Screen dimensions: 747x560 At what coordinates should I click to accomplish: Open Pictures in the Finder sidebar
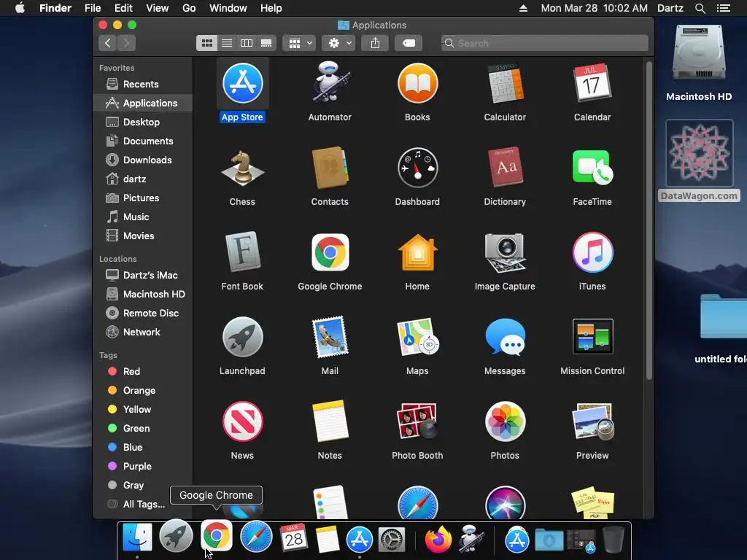[142, 198]
